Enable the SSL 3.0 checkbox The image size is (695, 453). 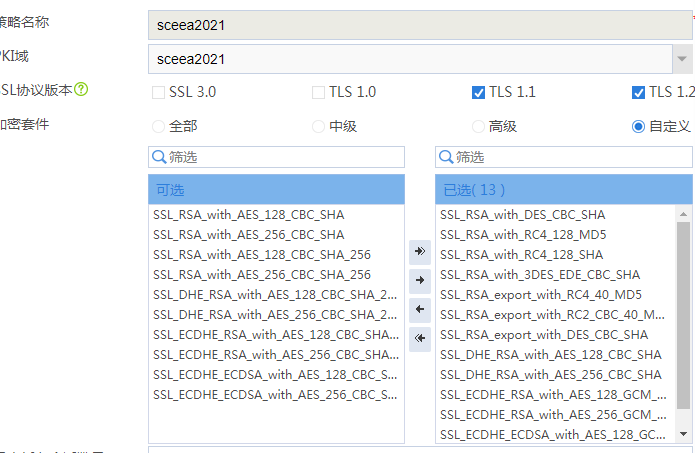click(158, 92)
